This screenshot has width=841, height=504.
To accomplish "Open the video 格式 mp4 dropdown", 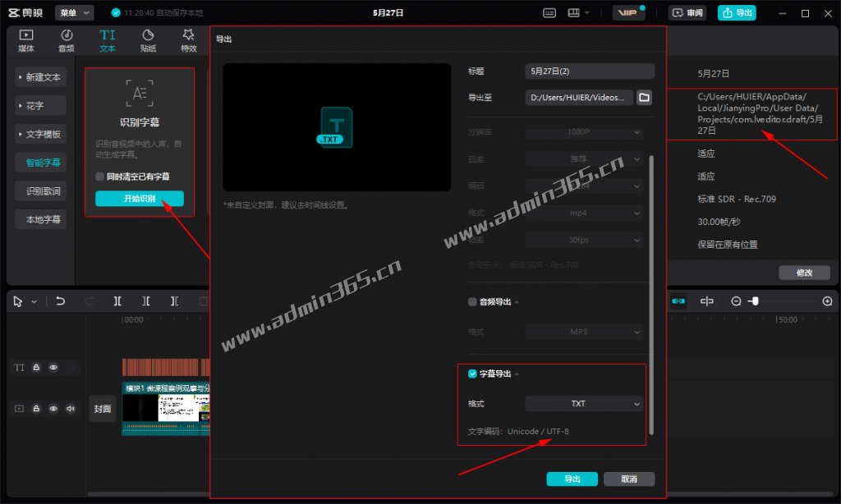I will (x=584, y=213).
